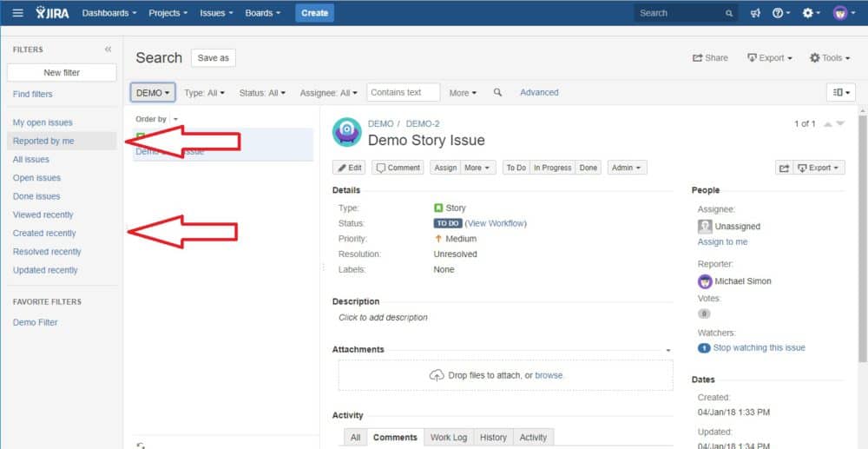868x449 pixels.
Task: Open the DEMO project filter dropdown
Action: 153,92
